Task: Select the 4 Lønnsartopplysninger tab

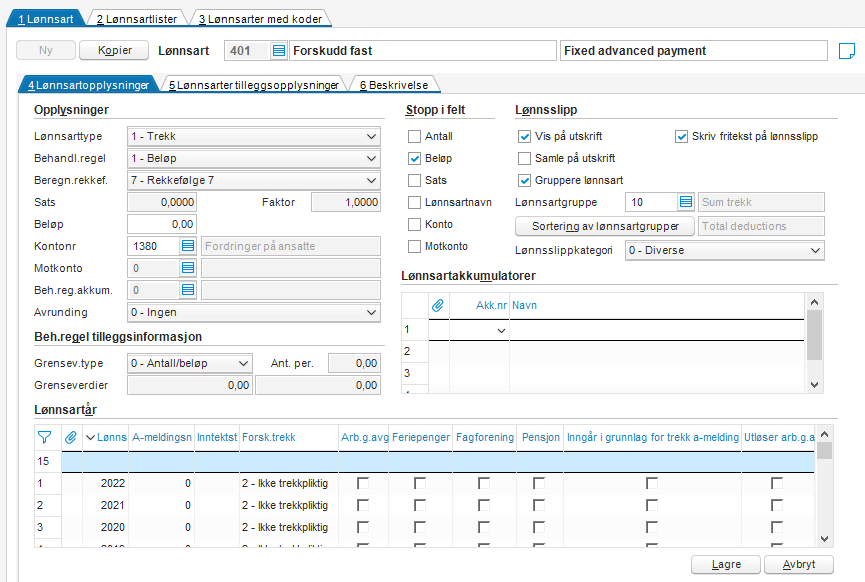Action: point(89,85)
